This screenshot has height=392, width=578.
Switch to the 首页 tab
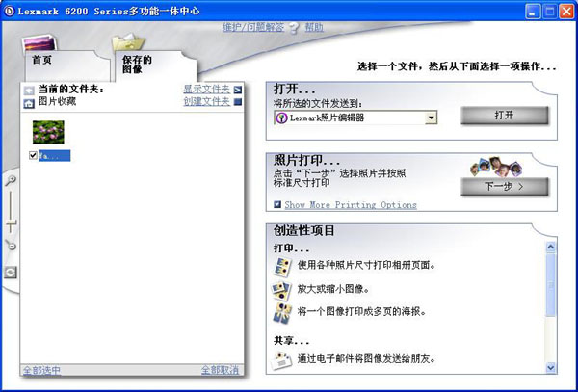42,60
